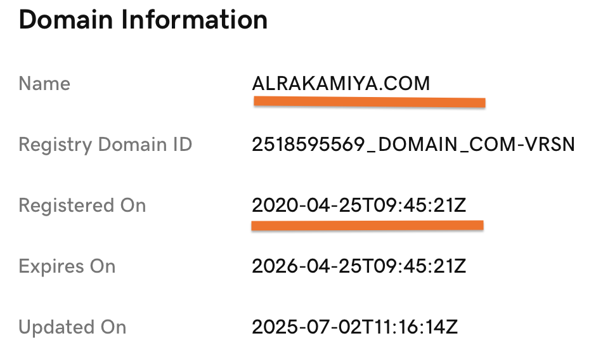The image size is (610, 364).
Task: Click the 2026-04-25T09:45:21Z expiry date
Action: (359, 266)
